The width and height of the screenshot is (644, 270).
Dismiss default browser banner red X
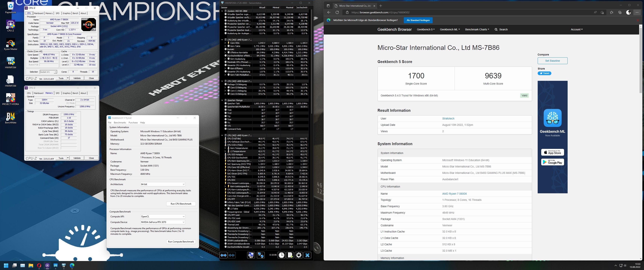pos(638,20)
